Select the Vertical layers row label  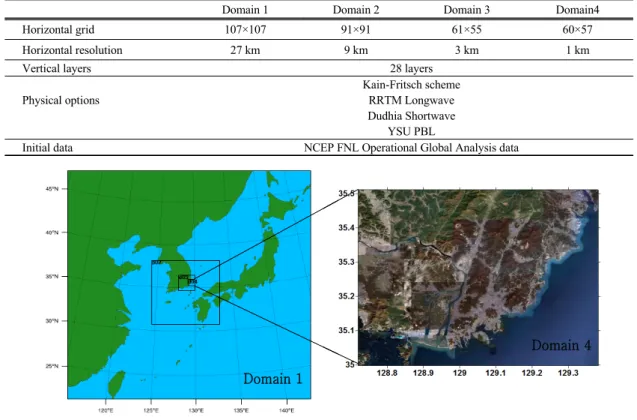(x=56, y=68)
